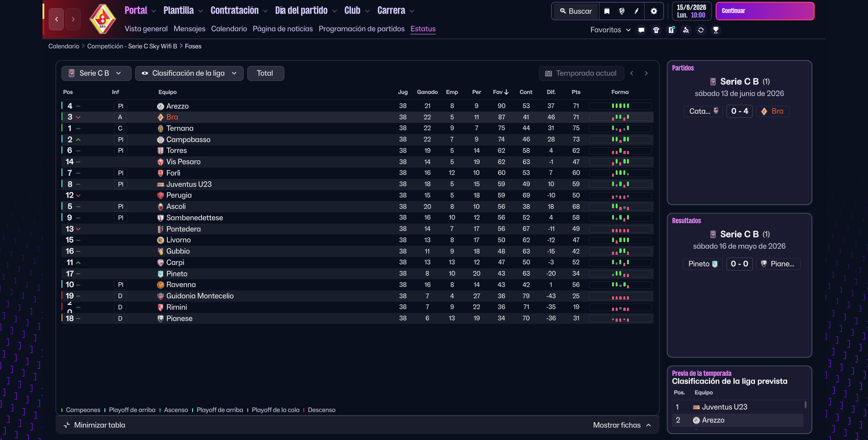Click the bookmark icon in top toolbar
Screen dimensions: 868x440
pos(607,11)
